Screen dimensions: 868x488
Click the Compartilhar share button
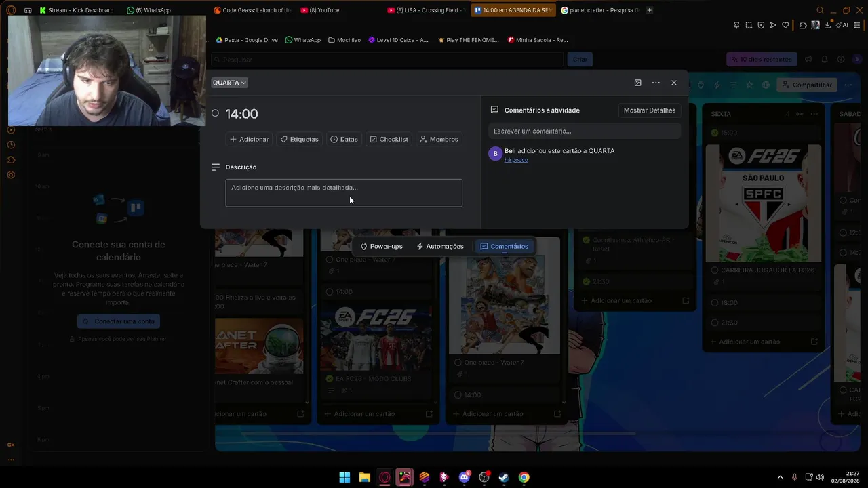[x=806, y=85]
